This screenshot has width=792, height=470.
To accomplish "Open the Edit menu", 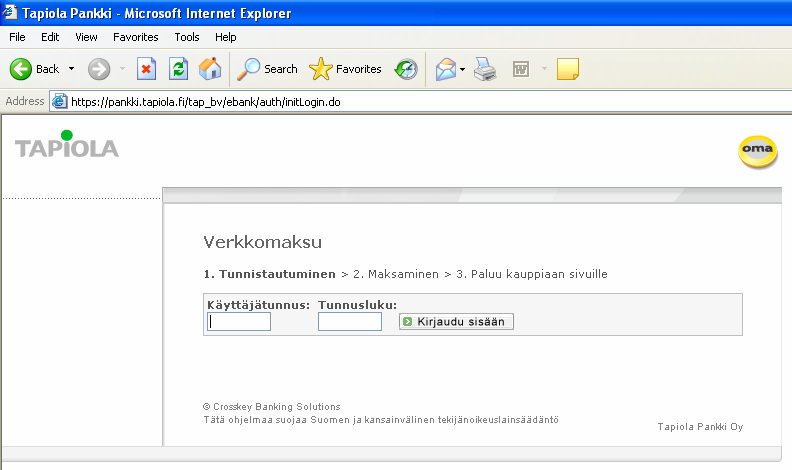I will pyautogui.click(x=50, y=37).
